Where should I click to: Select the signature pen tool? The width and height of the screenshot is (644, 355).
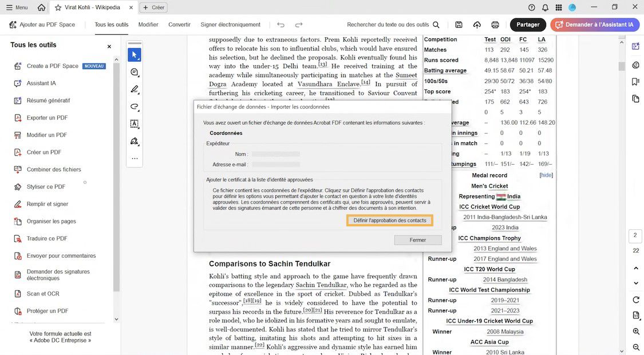[x=135, y=141]
